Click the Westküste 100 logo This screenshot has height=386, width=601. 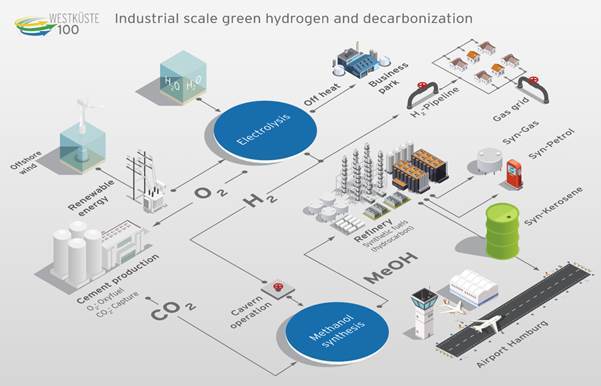pos(57,24)
